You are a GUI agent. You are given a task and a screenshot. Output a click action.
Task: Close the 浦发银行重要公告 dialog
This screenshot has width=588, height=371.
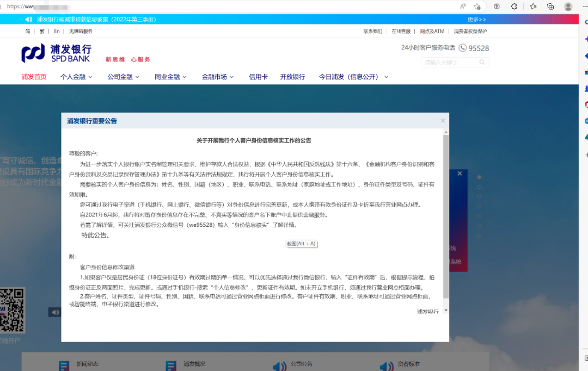[x=443, y=121]
